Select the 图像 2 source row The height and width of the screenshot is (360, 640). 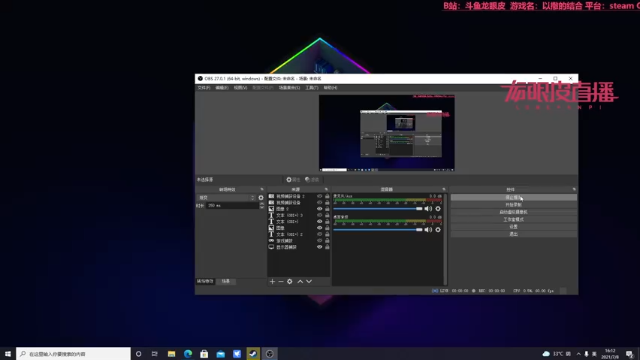click(298, 209)
